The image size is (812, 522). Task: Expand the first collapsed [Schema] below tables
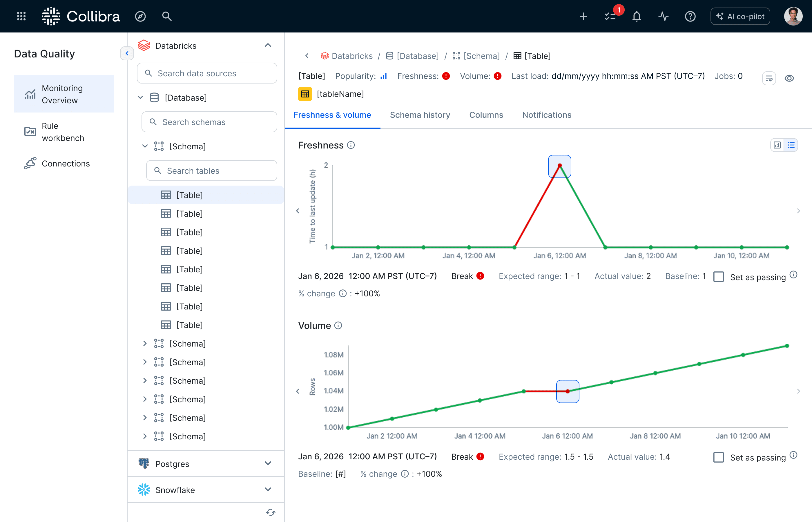tap(145, 343)
